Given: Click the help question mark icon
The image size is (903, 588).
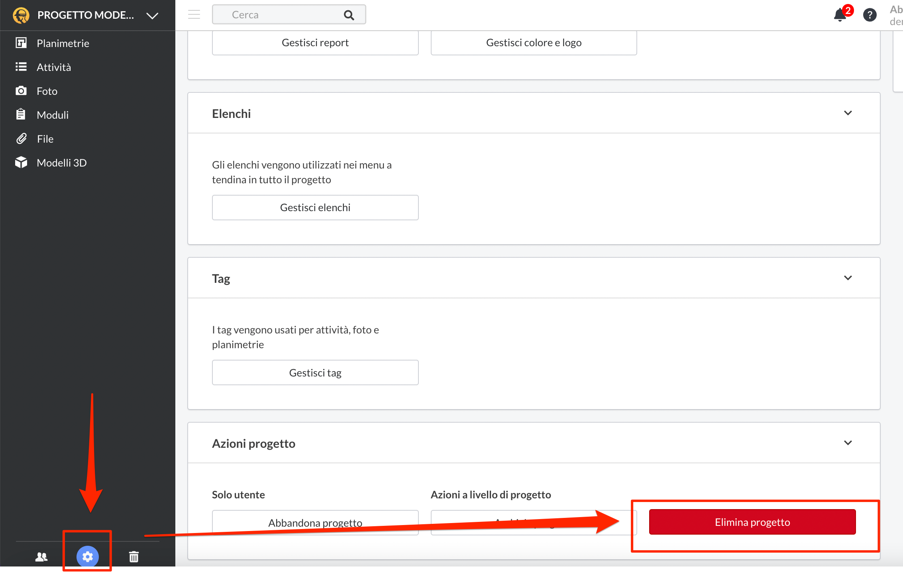Looking at the screenshot, I should coord(870,15).
